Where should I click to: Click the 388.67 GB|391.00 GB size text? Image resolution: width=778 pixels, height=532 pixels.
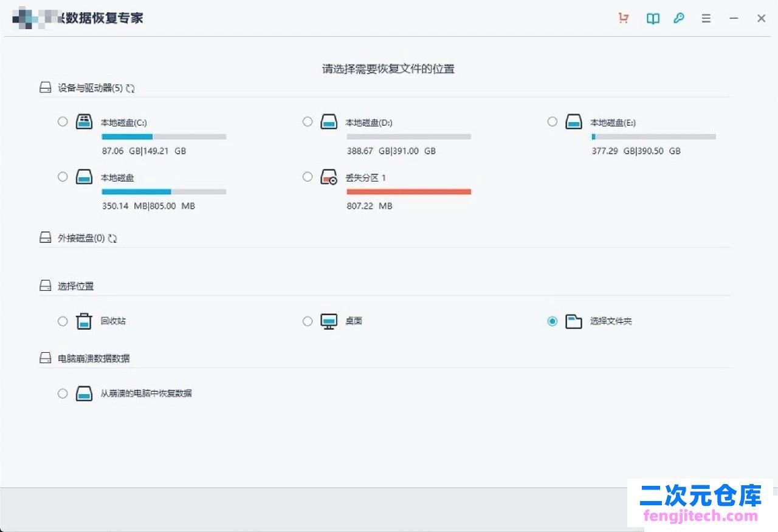[x=391, y=151]
